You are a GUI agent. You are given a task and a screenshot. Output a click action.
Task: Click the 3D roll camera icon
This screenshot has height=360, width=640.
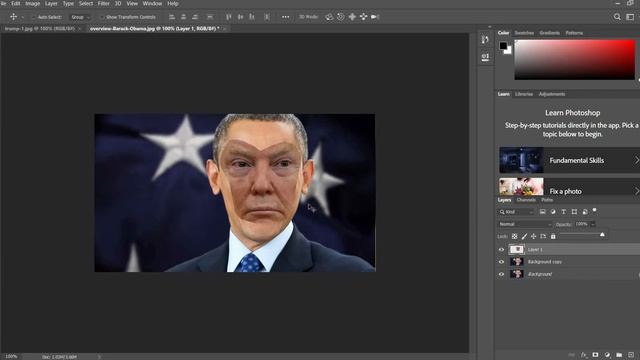click(x=340, y=17)
